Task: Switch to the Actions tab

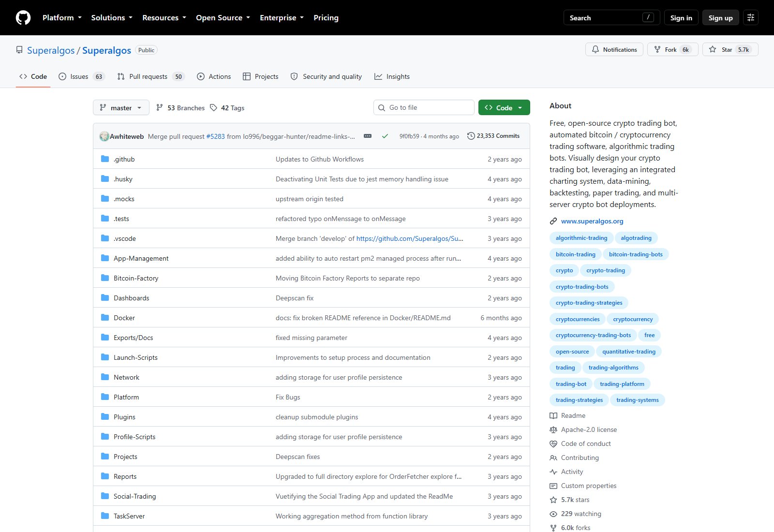Action: [214, 76]
